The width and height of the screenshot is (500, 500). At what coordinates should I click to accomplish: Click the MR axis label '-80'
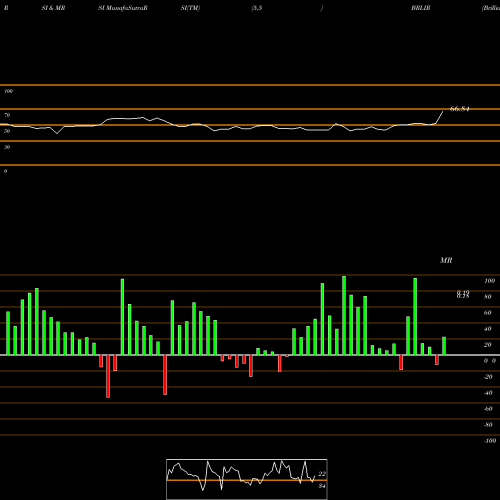click(x=488, y=425)
